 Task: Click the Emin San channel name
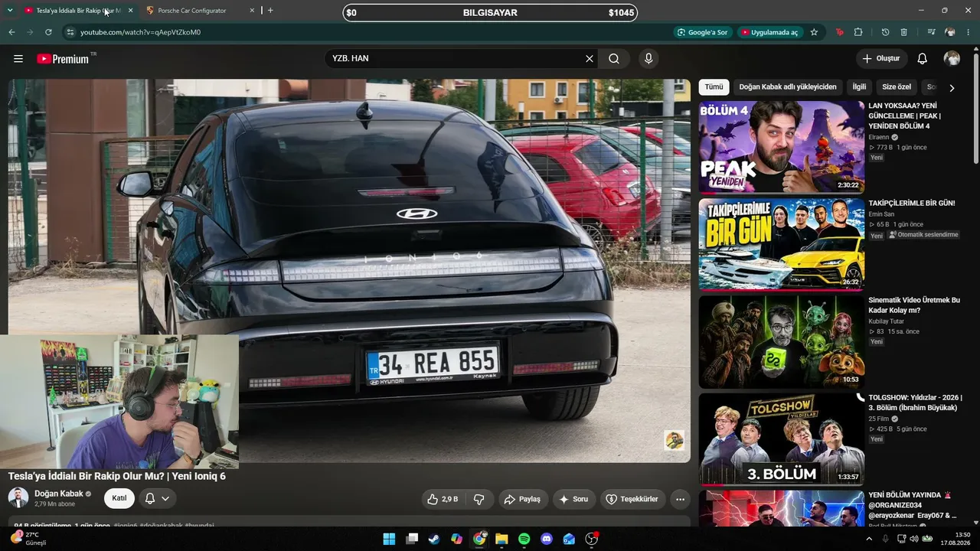click(880, 214)
